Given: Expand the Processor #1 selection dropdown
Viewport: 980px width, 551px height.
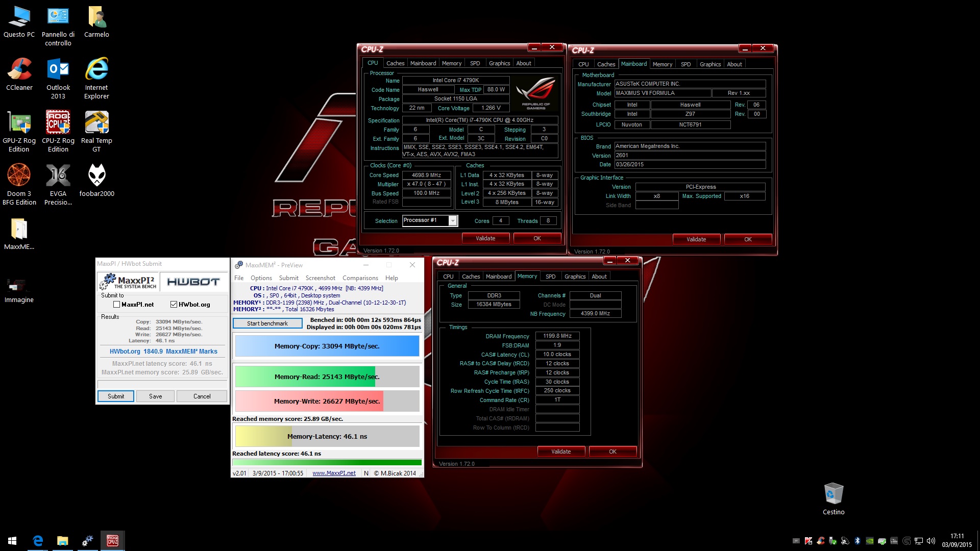Looking at the screenshot, I should point(453,220).
